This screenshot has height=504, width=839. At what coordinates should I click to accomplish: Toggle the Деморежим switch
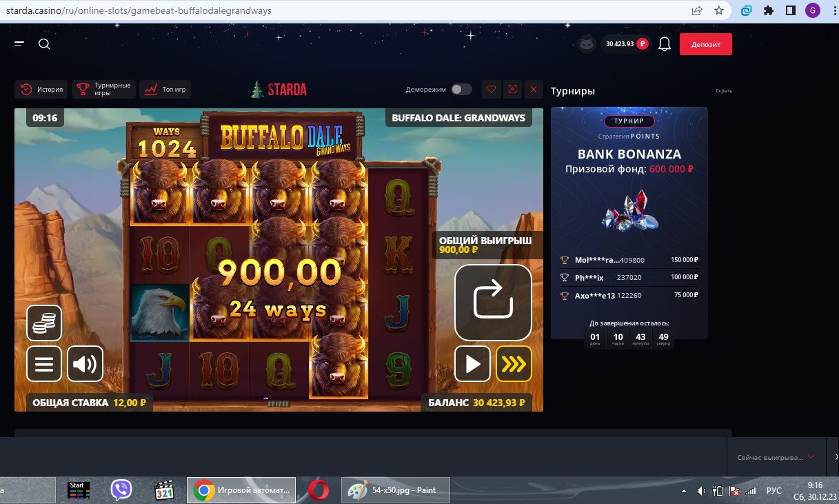[x=461, y=89]
